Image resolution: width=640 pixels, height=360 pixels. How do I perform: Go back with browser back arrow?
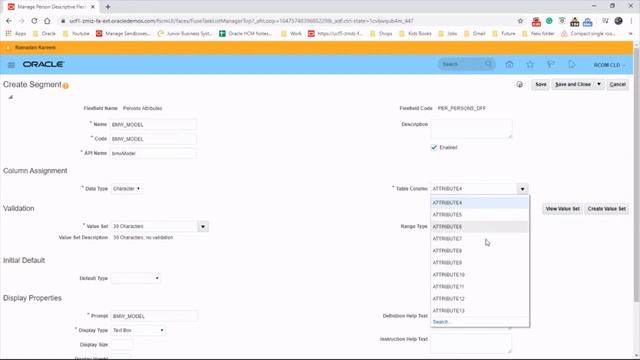click(9, 21)
